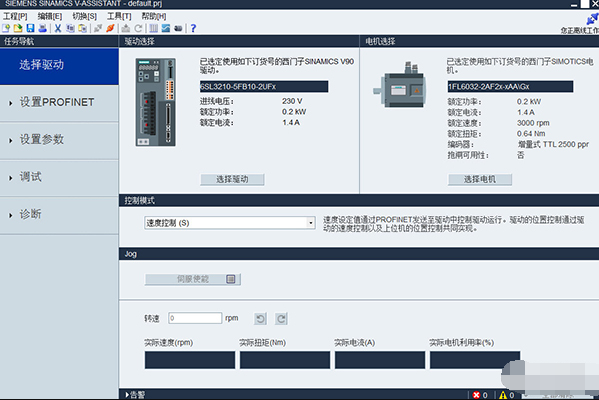Viewport: 599px width, 400px height.
Task: Click the Copy toolbar icon
Action: [x=70, y=28]
